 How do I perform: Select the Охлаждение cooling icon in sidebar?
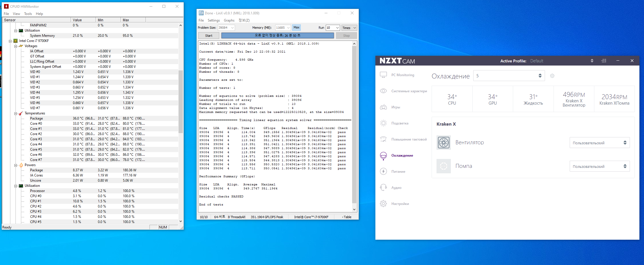(383, 155)
